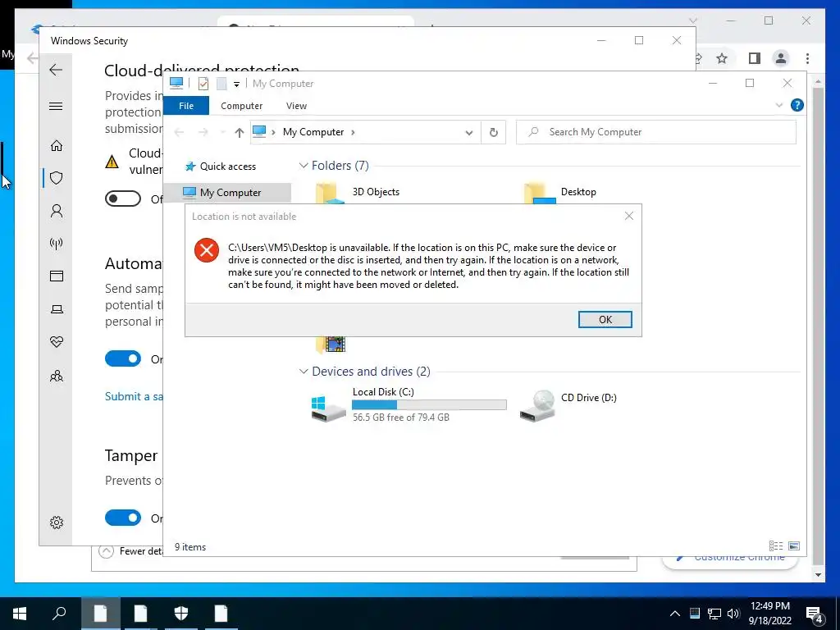This screenshot has height=630, width=840.
Task: Click the Submit a sample link
Action: 134,396
